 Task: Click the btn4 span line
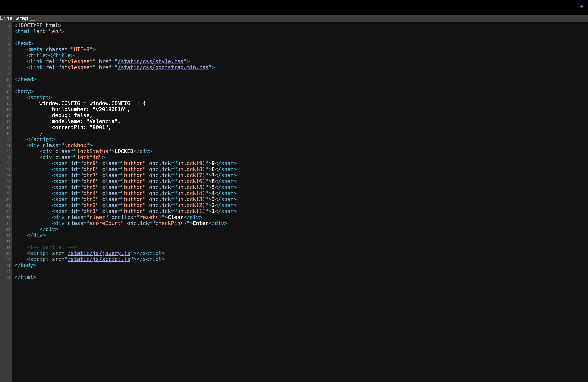144,193
